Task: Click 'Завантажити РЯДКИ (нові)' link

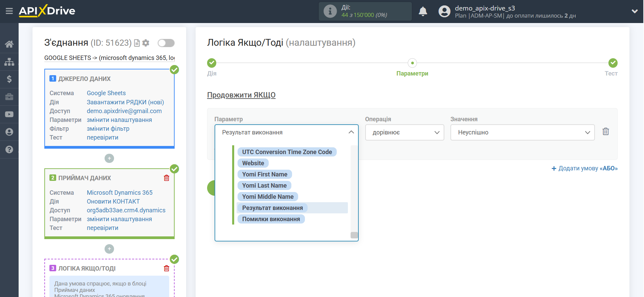Action: 125,102
